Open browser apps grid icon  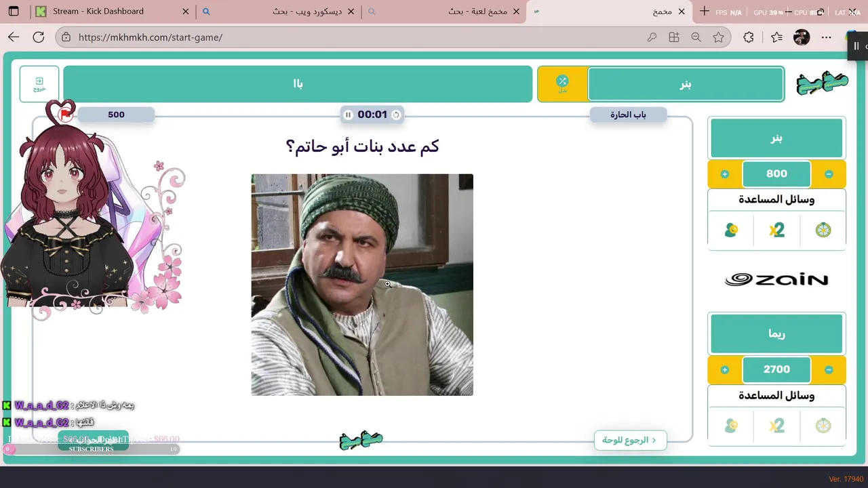coord(674,37)
